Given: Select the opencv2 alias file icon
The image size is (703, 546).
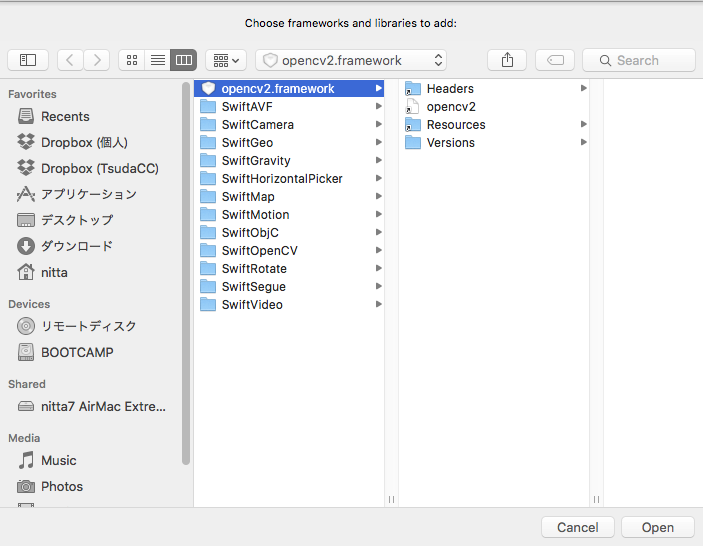Looking at the screenshot, I should tap(413, 107).
